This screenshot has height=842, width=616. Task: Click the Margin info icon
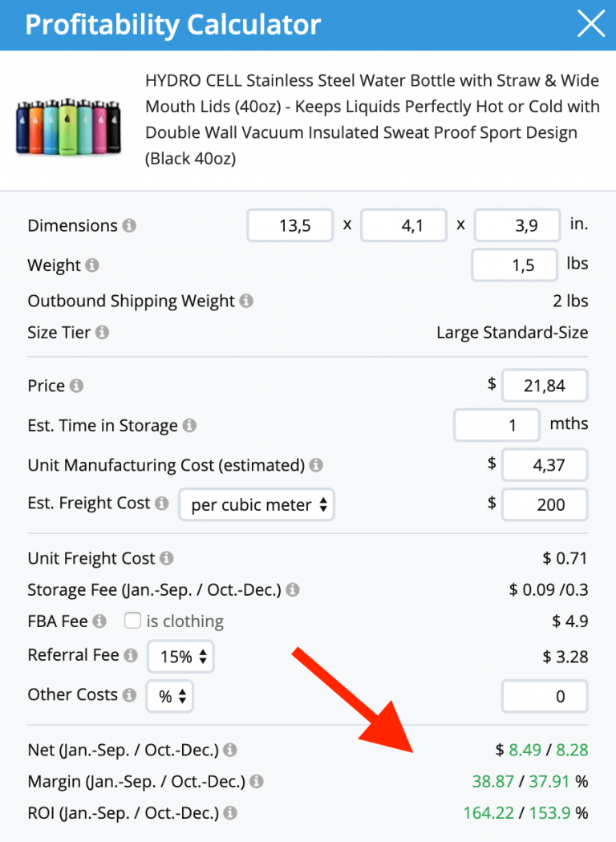point(257,781)
